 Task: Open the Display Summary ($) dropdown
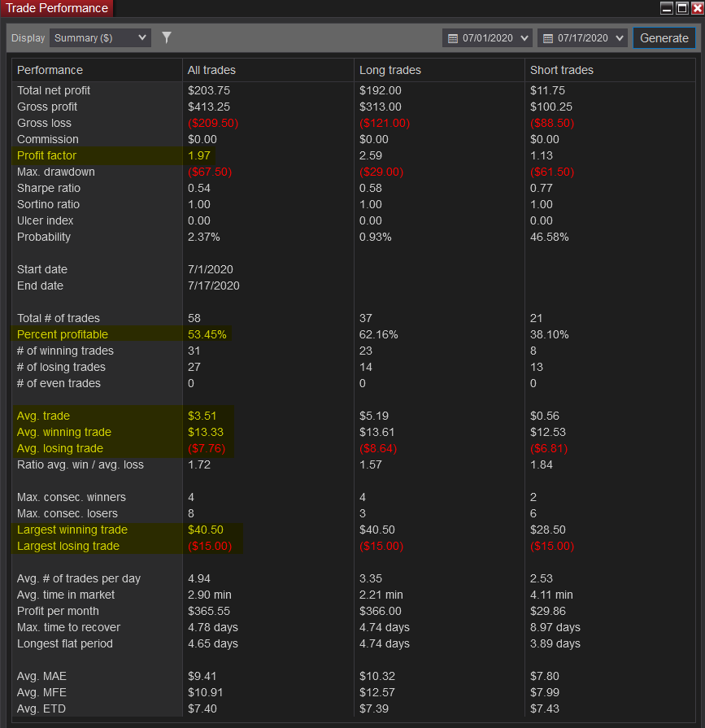tap(100, 38)
